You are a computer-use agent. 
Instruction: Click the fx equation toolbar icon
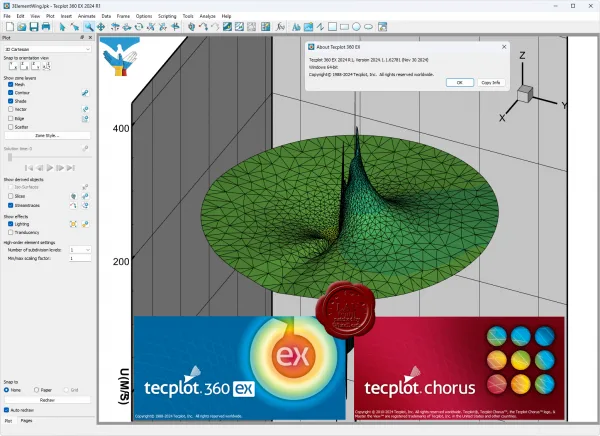point(280,26)
